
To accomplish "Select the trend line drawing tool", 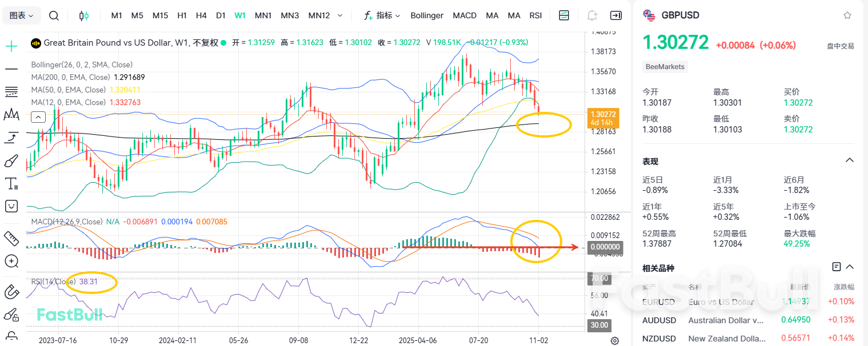I will coord(11,69).
